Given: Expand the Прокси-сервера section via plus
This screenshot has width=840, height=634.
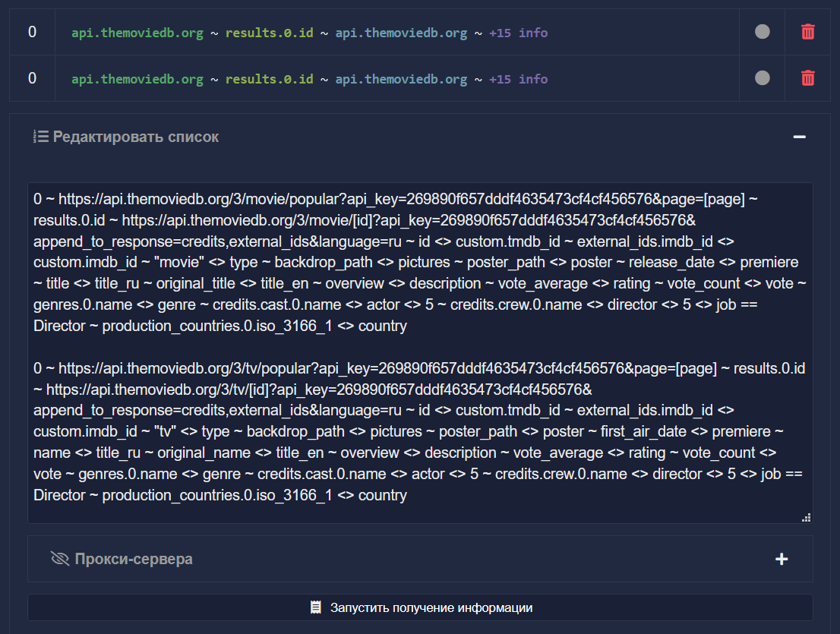Looking at the screenshot, I should [782, 559].
